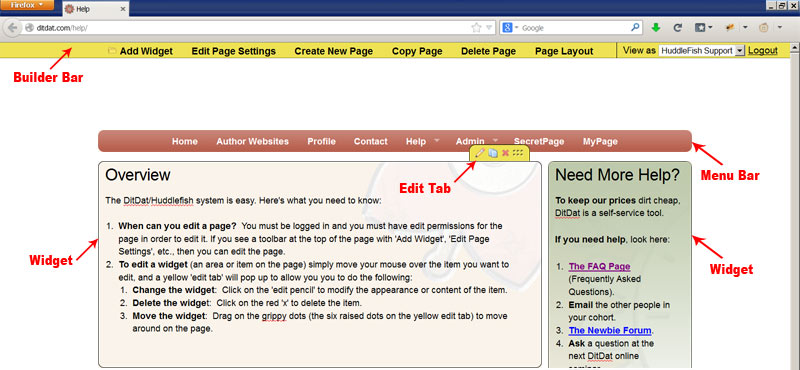The width and height of the screenshot is (800, 370).
Task: Open SecretPage in the menu bar
Action: coord(539,141)
